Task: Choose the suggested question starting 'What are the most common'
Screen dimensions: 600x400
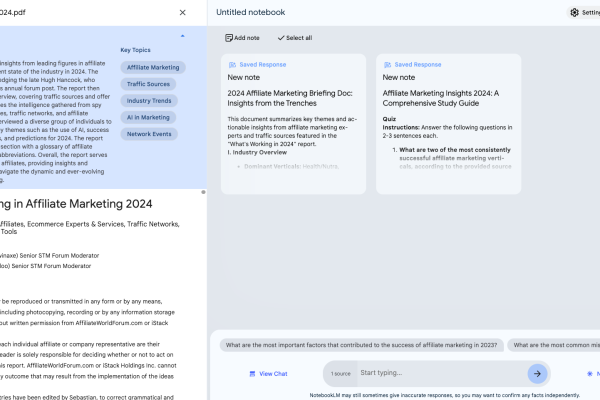Action: (x=554, y=345)
